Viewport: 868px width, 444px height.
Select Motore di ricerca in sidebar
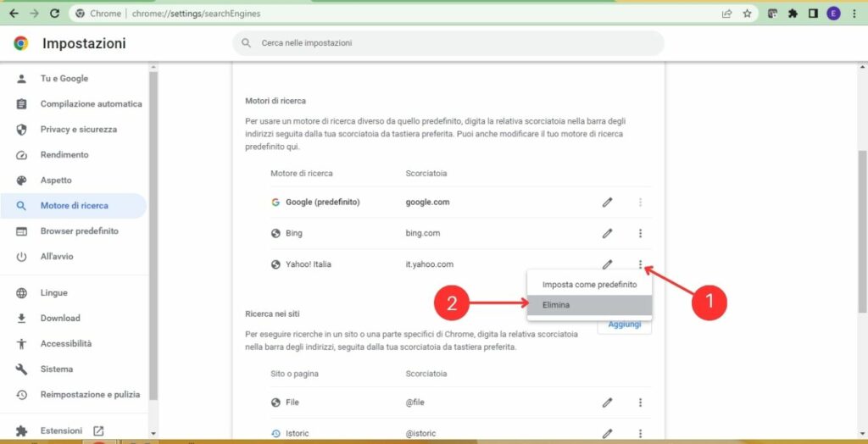coord(73,206)
